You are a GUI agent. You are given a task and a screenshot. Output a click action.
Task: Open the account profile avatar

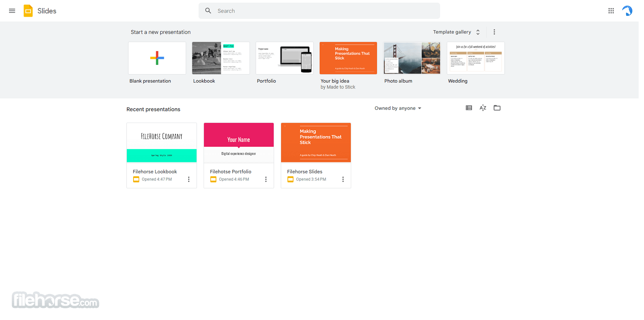coord(627,11)
